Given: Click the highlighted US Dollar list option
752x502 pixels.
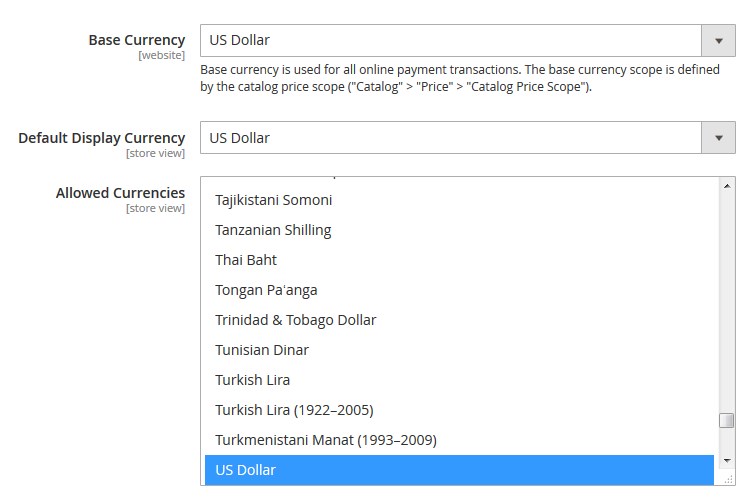Looking at the screenshot, I should (x=459, y=470).
